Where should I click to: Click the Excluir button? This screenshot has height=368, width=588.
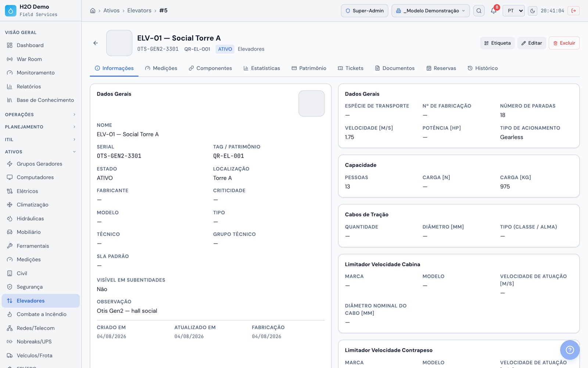tap(564, 43)
